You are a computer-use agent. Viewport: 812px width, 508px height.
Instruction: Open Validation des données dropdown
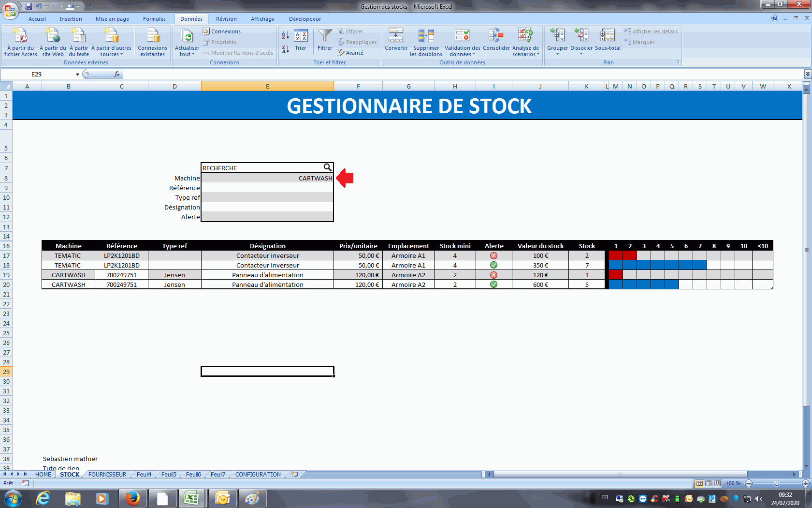(x=463, y=51)
